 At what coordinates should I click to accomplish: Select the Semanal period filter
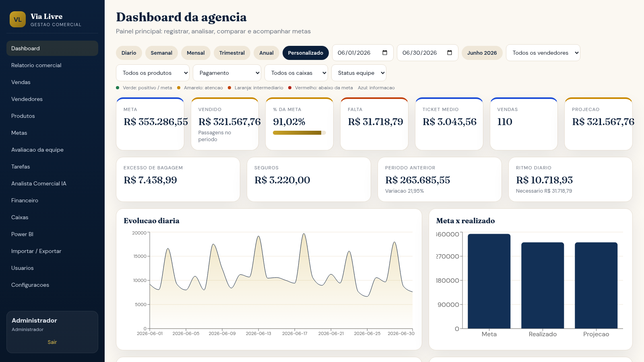161,53
